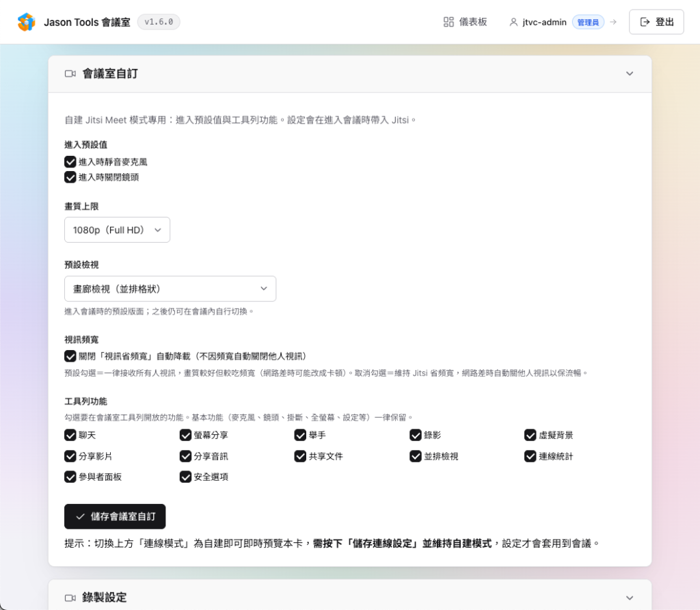Open the 畫質上限 1080p dropdown
This screenshot has height=610, width=700.
coord(117,230)
